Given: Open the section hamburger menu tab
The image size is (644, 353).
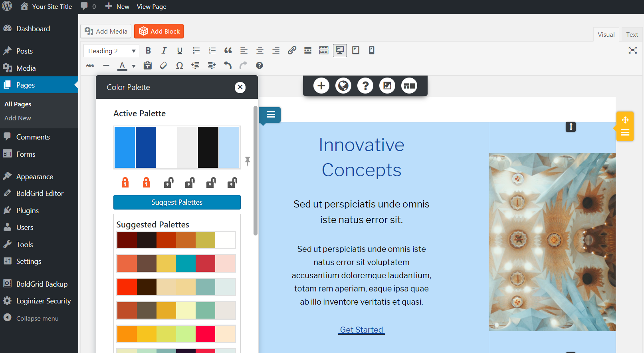Looking at the screenshot, I should coord(270,115).
